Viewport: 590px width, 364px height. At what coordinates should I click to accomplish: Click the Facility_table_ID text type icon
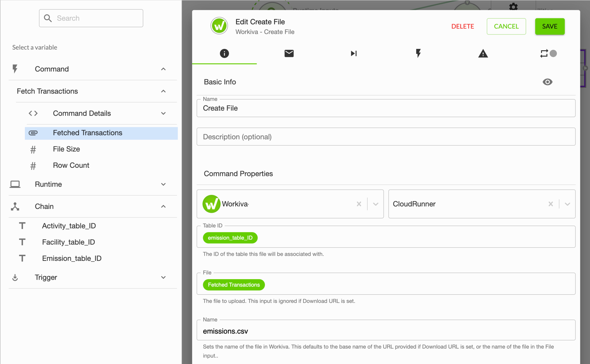pos(22,242)
